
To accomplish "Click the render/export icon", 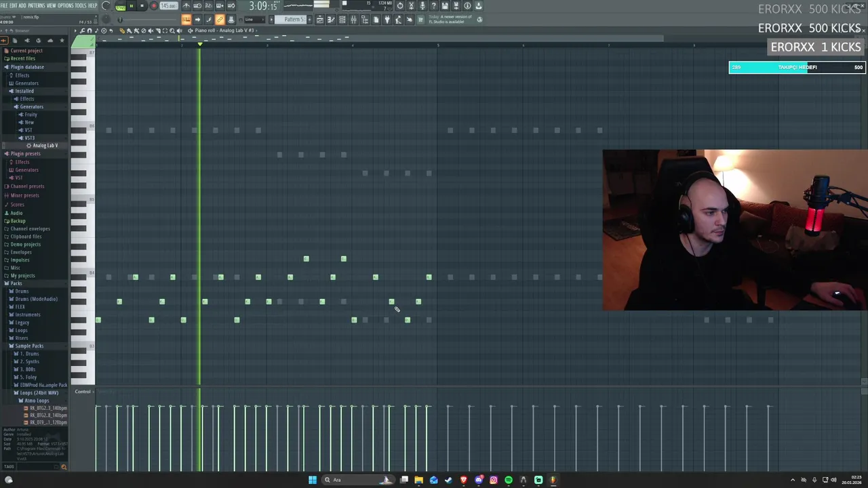I will click(456, 5).
